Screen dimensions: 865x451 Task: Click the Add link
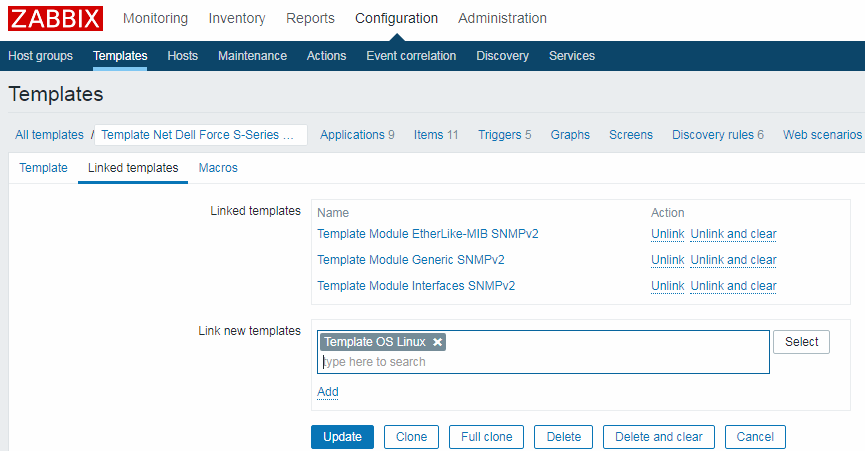coord(328,391)
